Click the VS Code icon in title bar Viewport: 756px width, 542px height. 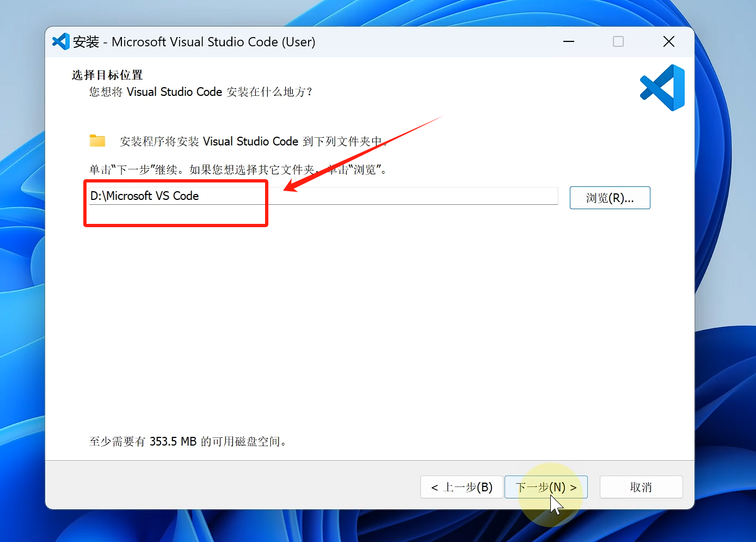click(x=61, y=42)
